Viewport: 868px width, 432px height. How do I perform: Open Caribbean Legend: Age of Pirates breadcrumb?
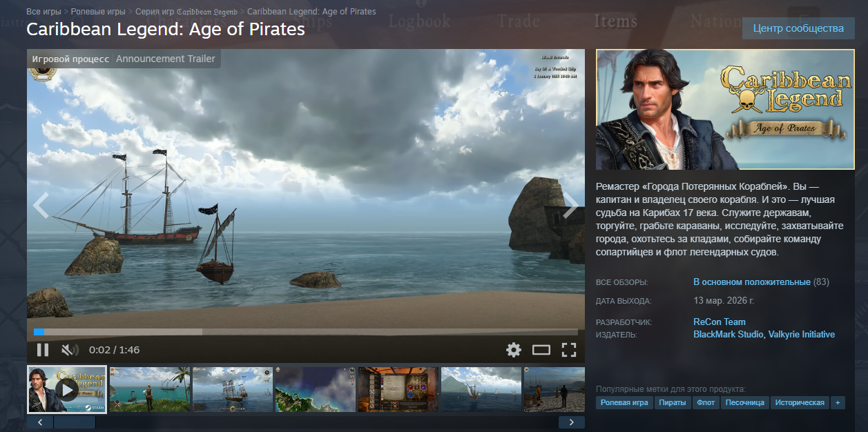click(x=311, y=12)
